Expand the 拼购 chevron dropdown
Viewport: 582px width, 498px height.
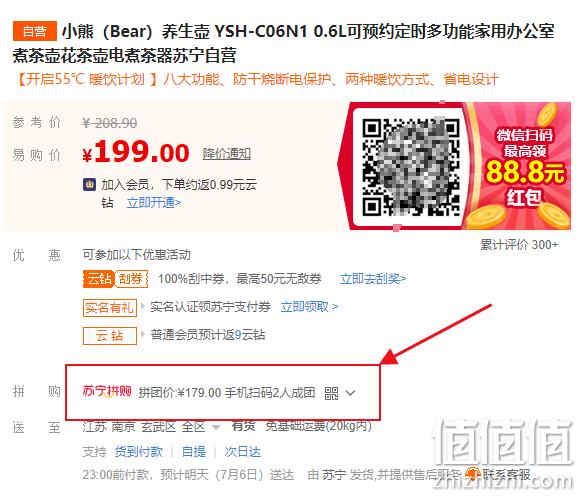click(350, 393)
